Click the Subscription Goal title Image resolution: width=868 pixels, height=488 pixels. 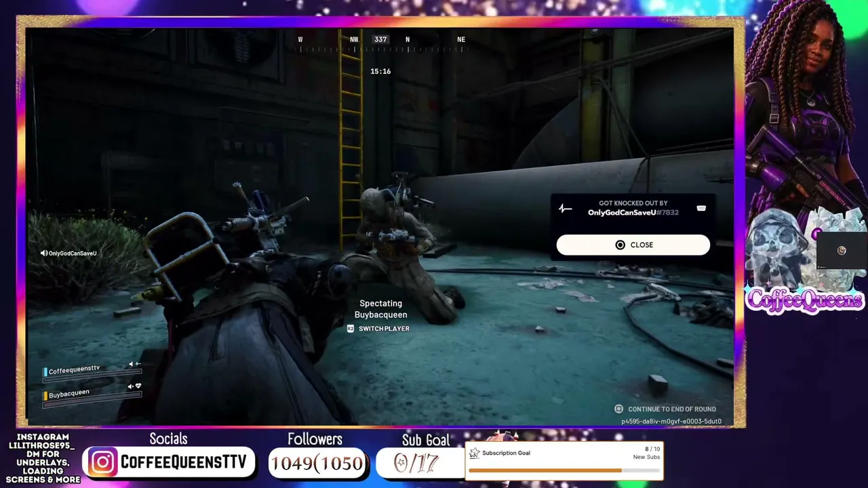(506, 453)
